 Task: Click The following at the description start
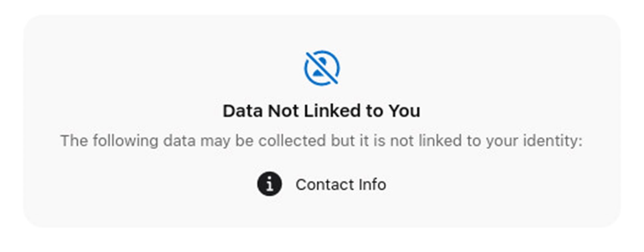point(109,141)
